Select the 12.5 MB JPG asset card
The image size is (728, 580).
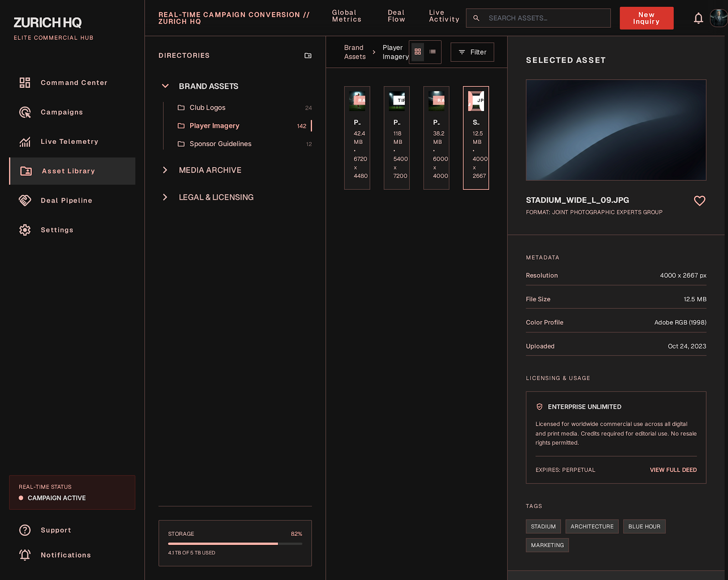pyautogui.click(x=476, y=138)
